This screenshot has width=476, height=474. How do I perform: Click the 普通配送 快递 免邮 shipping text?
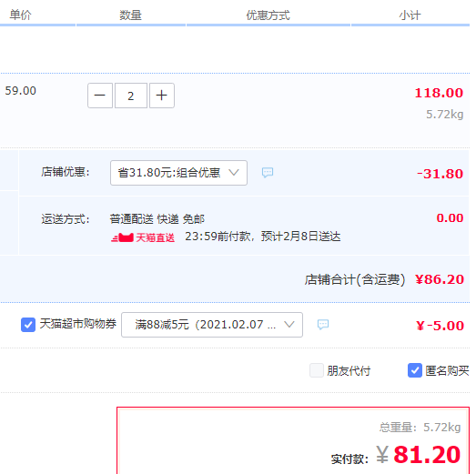(157, 218)
